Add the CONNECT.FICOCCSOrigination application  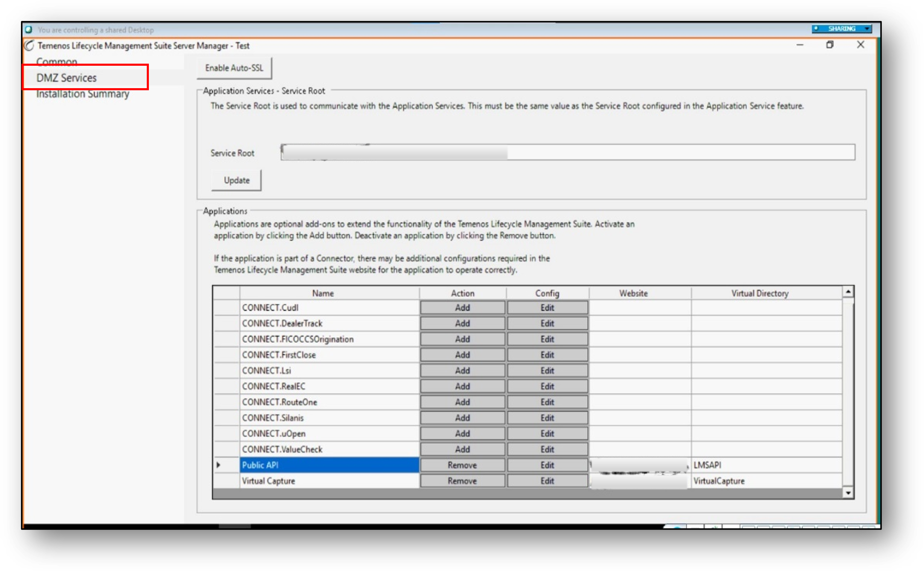[x=462, y=339]
